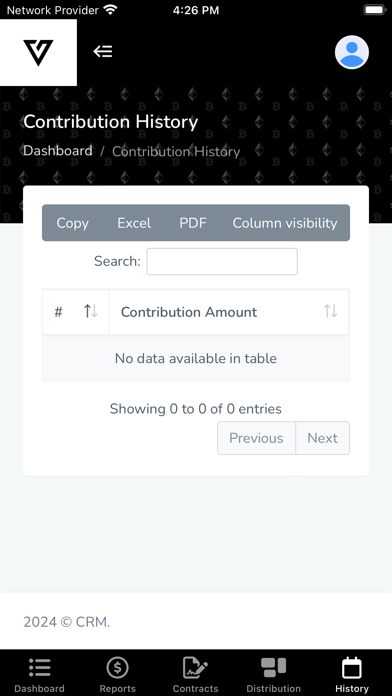Viewport: 392px width, 696px height.
Task: Focus the Search input field
Action: tap(222, 261)
